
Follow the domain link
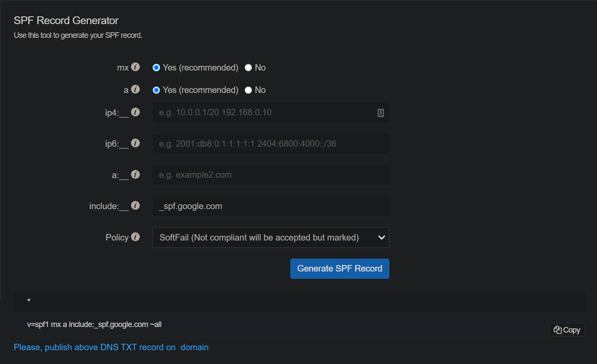[194, 347]
